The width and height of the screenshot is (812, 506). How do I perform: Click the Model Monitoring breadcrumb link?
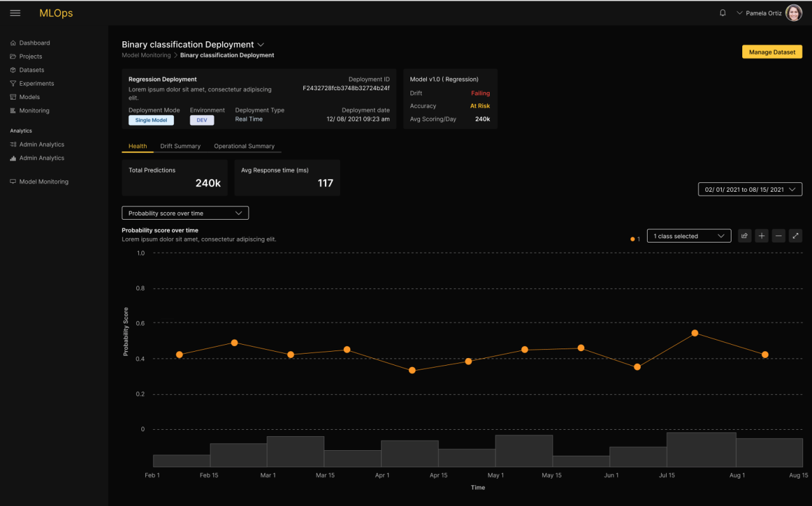146,55
